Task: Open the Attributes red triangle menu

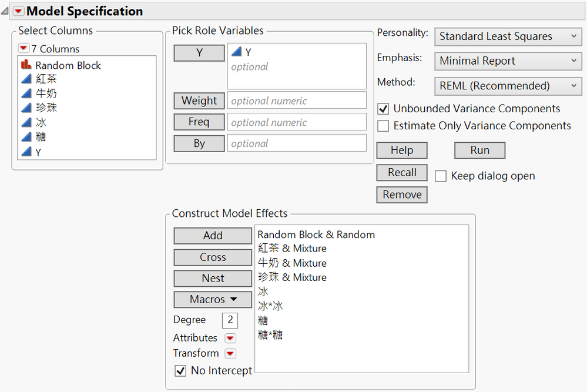Action: click(x=230, y=338)
